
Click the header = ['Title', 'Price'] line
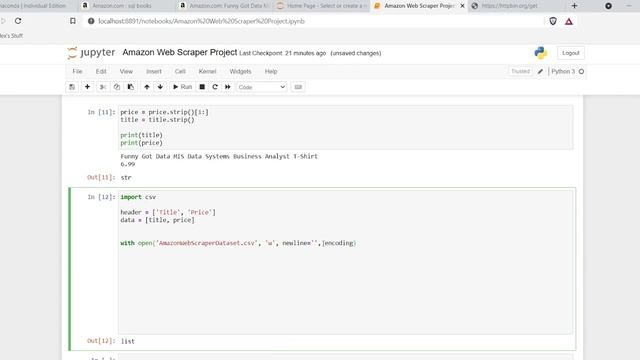(x=168, y=212)
